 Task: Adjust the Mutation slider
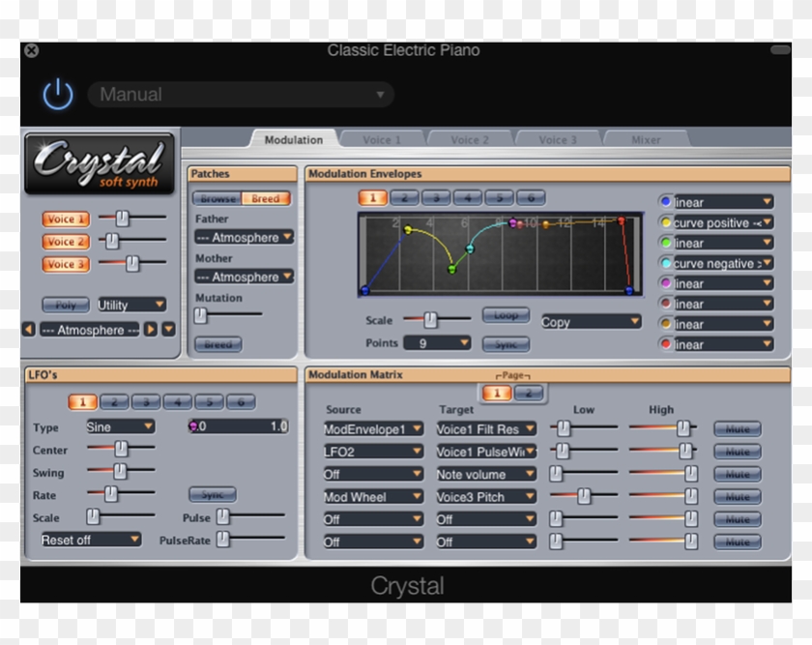[x=228, y=314]
